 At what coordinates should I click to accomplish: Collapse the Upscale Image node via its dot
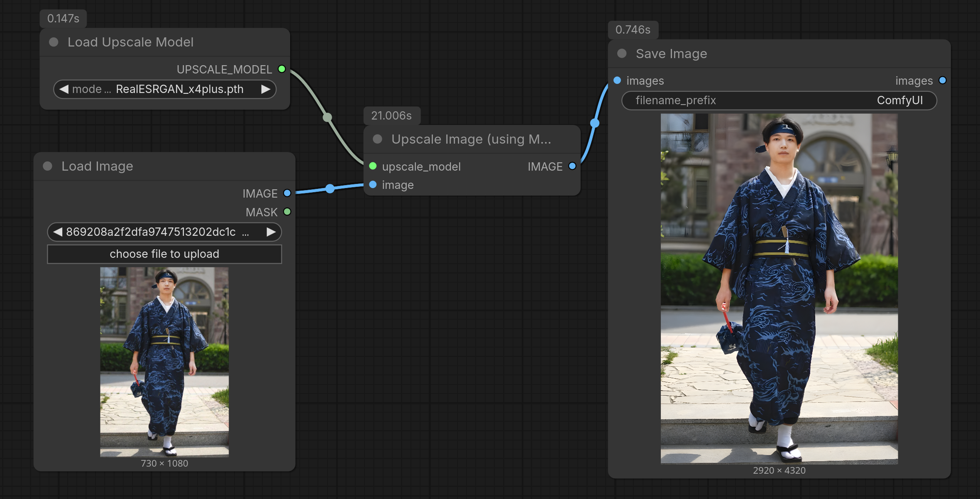point(377,139)
